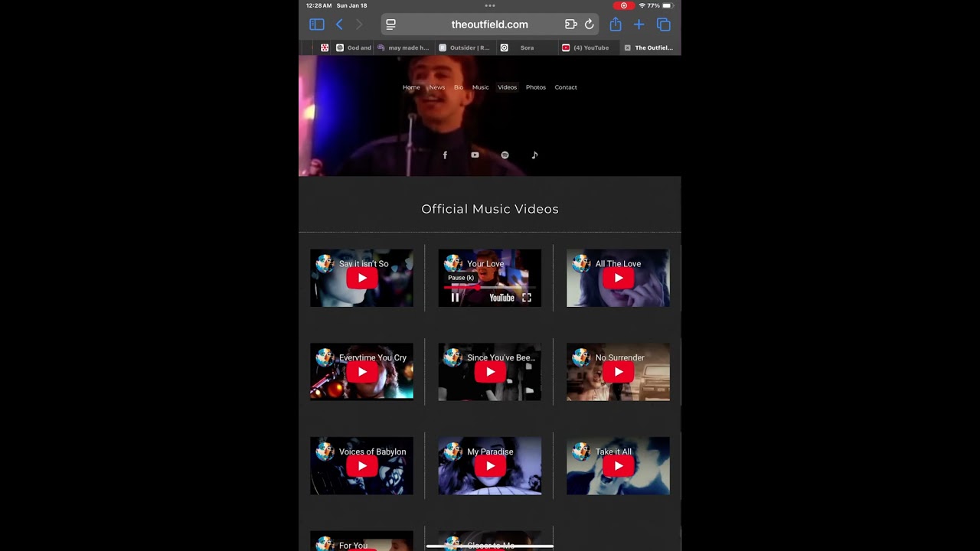Viewport: 980px width, 551px height.
Task: Play the My Paradise video
Action: 490,466
